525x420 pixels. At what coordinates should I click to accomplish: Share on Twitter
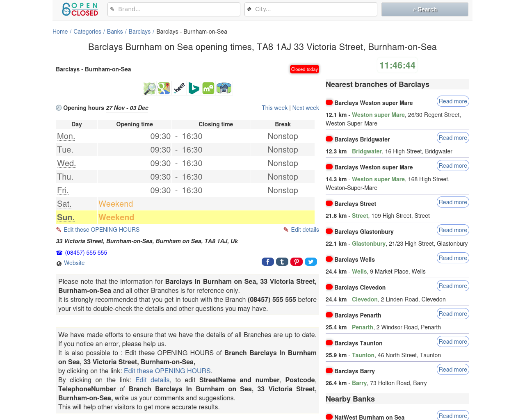coord(311,262)
